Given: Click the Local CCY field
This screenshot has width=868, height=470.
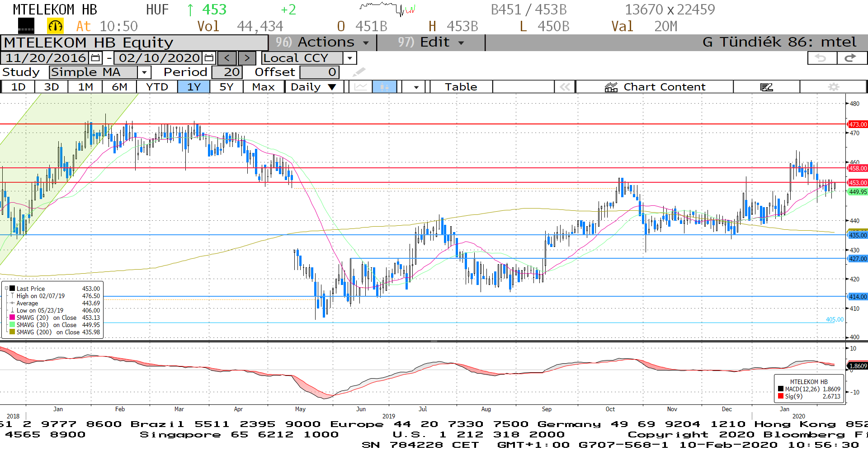Looking at the screenshot, I should click(302, 58).
